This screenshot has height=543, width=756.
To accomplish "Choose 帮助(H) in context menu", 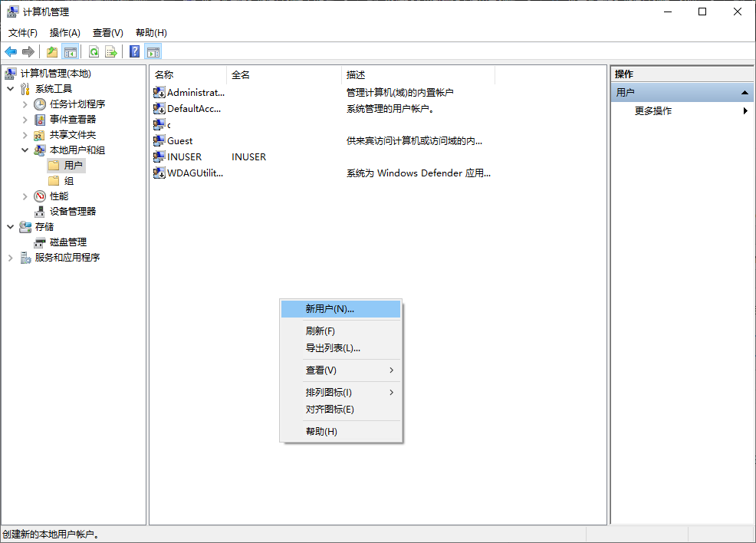I will pyautogui.click(x=341, y=432).
